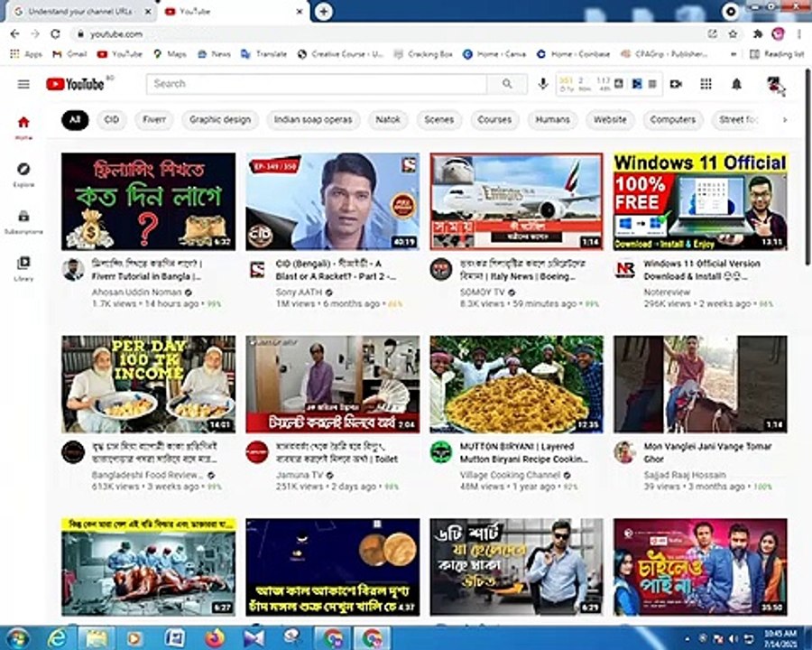Open the Notereview channel avatar

(x=625, y=270)
